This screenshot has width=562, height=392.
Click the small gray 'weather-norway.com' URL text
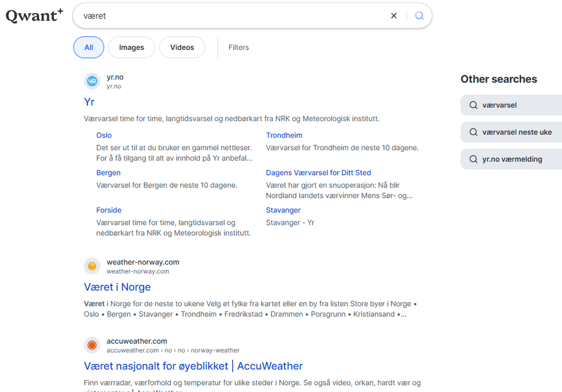(138, 271)
